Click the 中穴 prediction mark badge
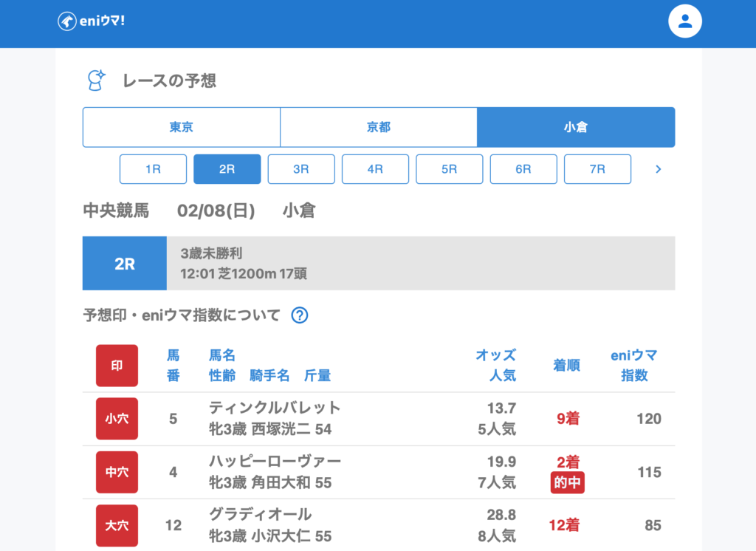The width and height of the screenshot is (756, 551). click(117, 472)
